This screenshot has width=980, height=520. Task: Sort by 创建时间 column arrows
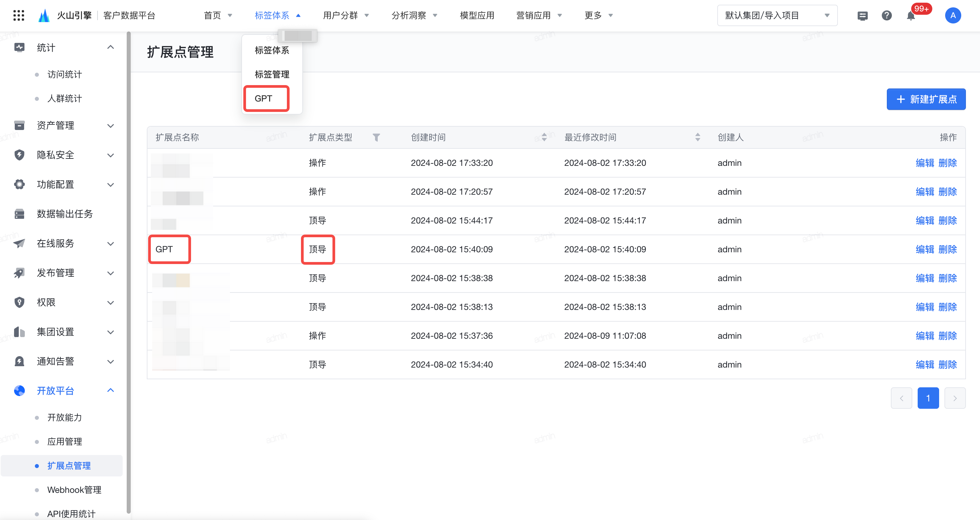[x=544, y=137]
